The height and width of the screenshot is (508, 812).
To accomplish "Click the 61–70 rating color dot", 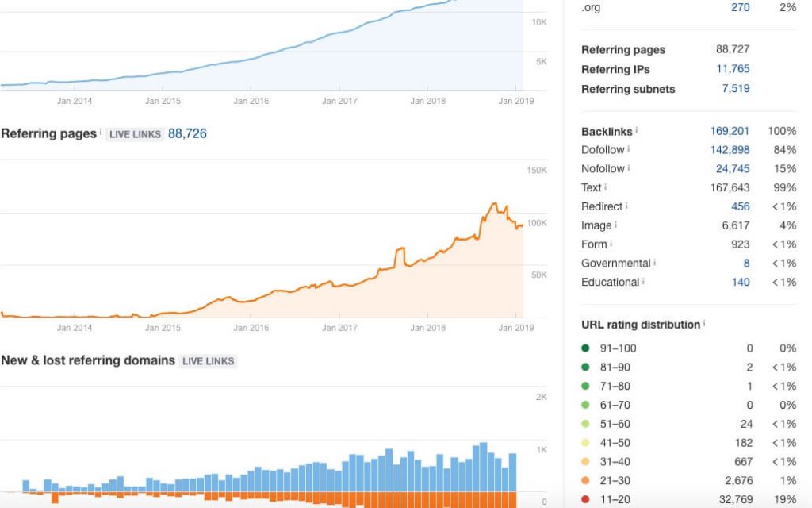I will [x=586, y=405].
